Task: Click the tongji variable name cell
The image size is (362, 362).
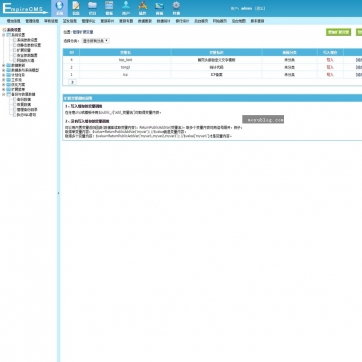Action: pos(125,67)
